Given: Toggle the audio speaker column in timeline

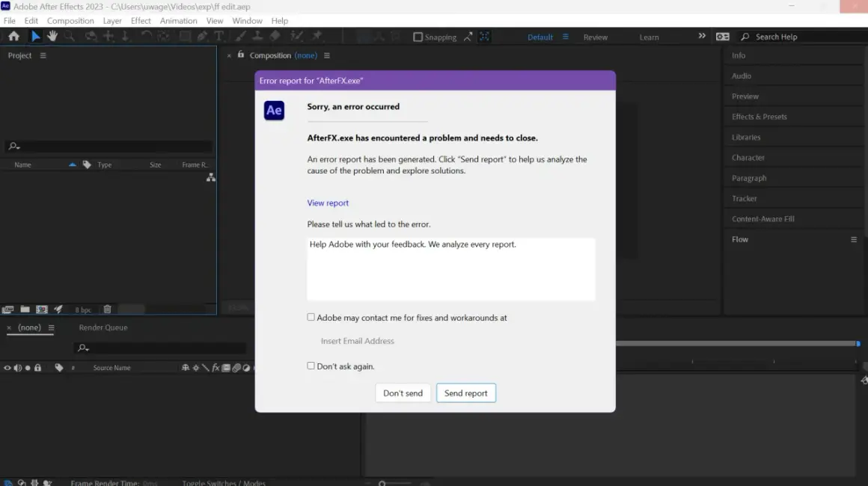Looking at the screenshot, I should click(x=18, y=368).
